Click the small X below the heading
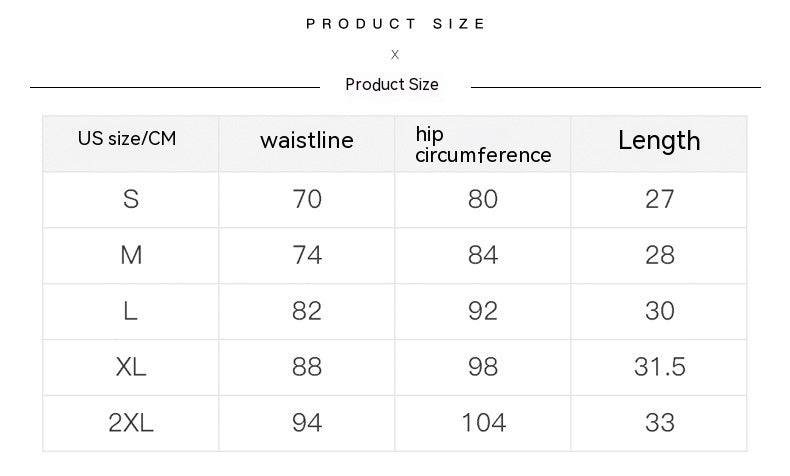Screen dimensions: 790x476 point(395,55)
